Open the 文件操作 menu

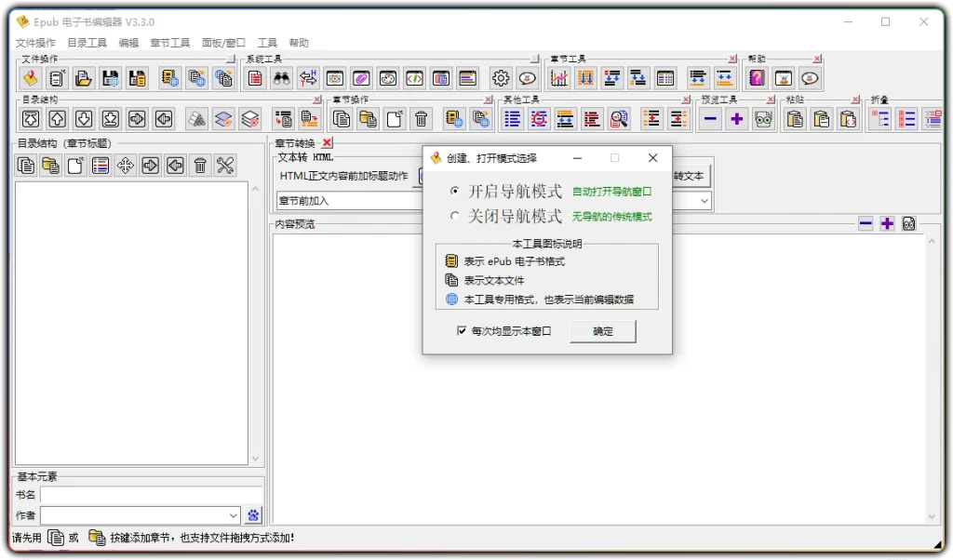click(35, 43)
